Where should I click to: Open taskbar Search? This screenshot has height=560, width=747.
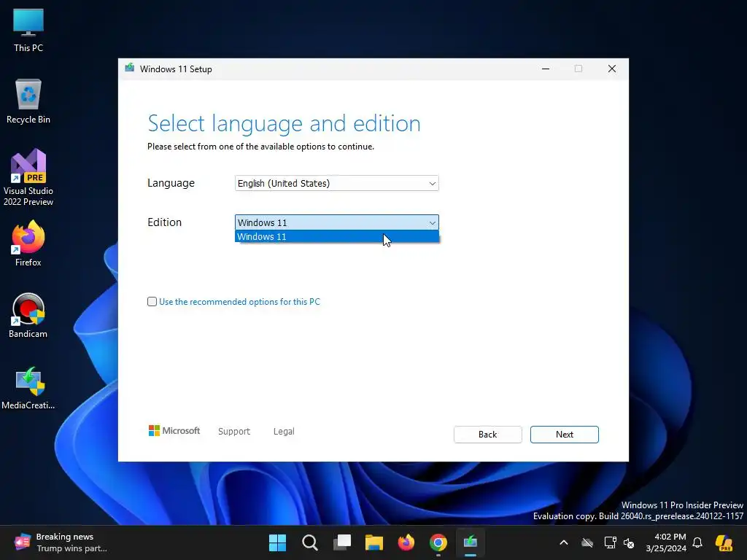click(309, 542)
